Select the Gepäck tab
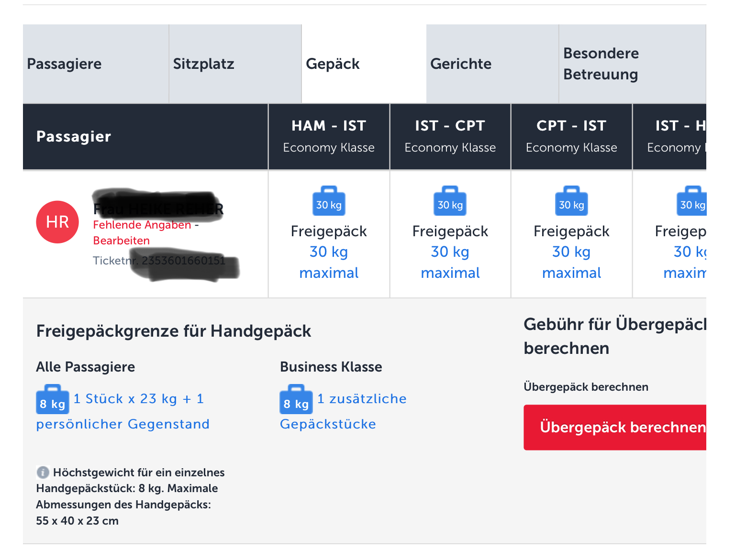735x560 pixels. (364, 64)
